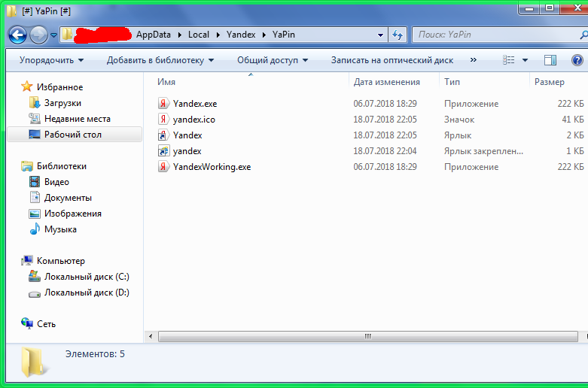The image size is (588, 388).
Task: Open view options dropdown arrow
Action: click(525, 60)
